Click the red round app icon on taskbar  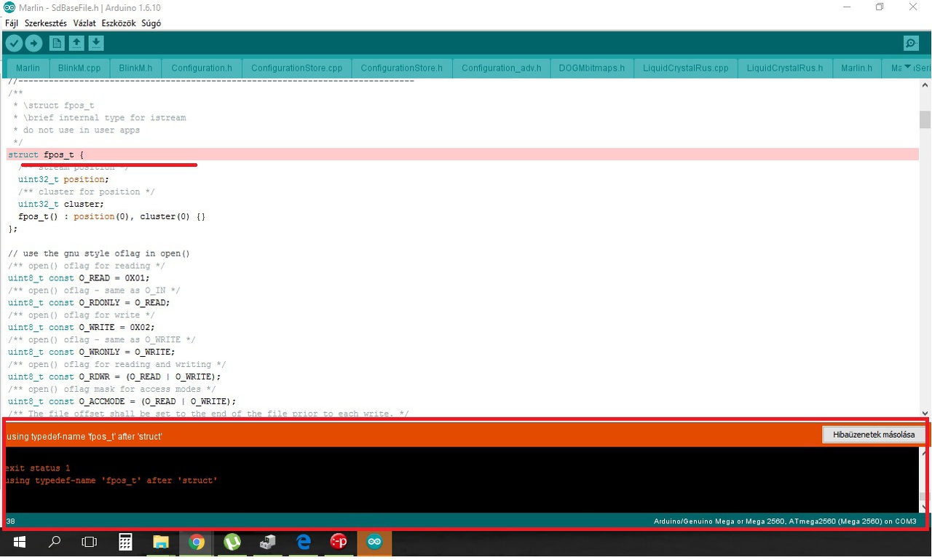(339, 542)
